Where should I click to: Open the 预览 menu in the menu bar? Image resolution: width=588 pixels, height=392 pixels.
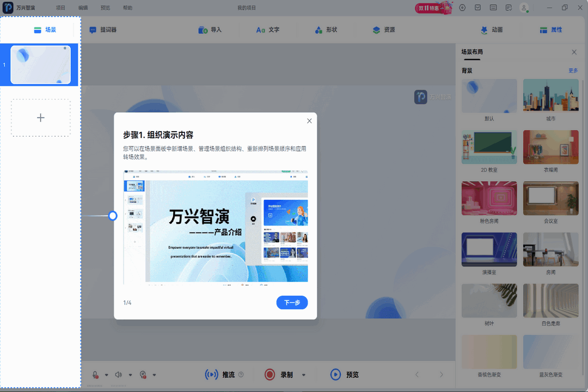[x=106, y=8]
